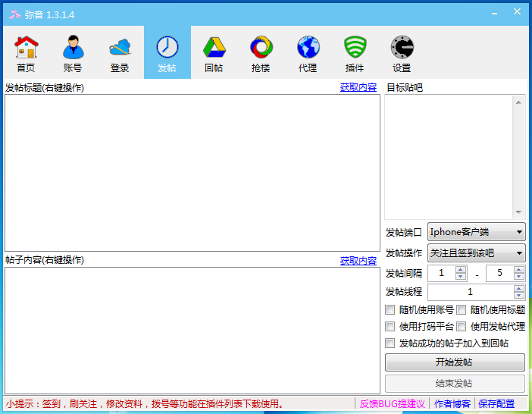532x414 pixels.
Task: Increase the 发帖线程 thread count
Action: click(519, 289)
